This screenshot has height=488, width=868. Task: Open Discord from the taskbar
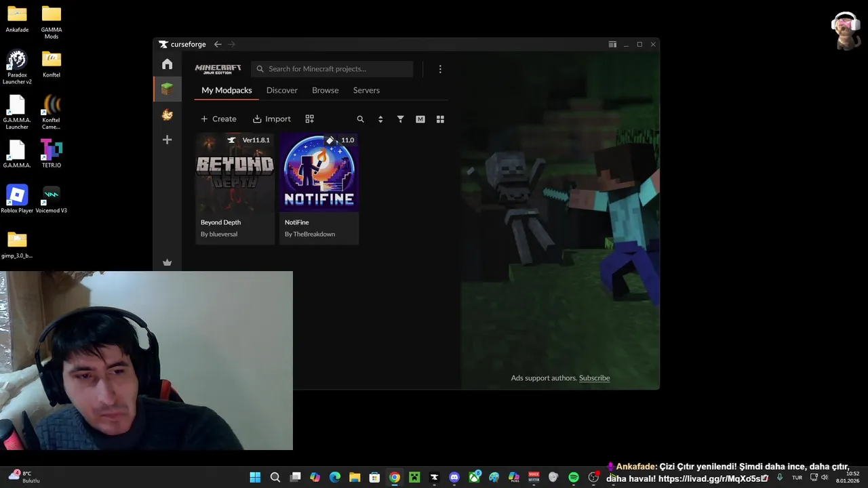click(454, 477)
